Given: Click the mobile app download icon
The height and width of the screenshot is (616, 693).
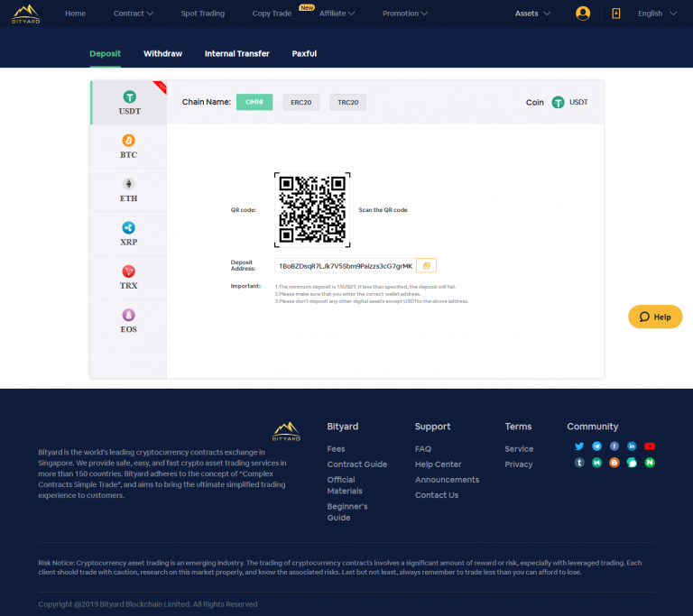Looking at the screenshot, I should 615,14.
